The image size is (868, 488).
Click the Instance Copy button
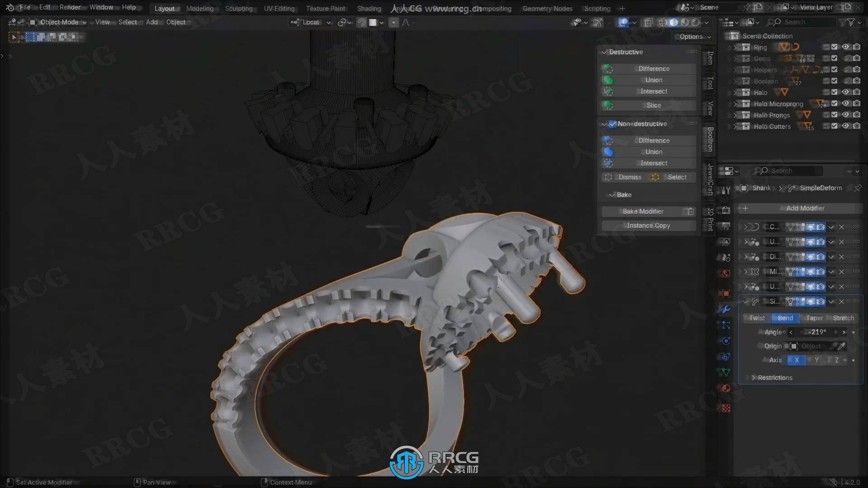648,225
